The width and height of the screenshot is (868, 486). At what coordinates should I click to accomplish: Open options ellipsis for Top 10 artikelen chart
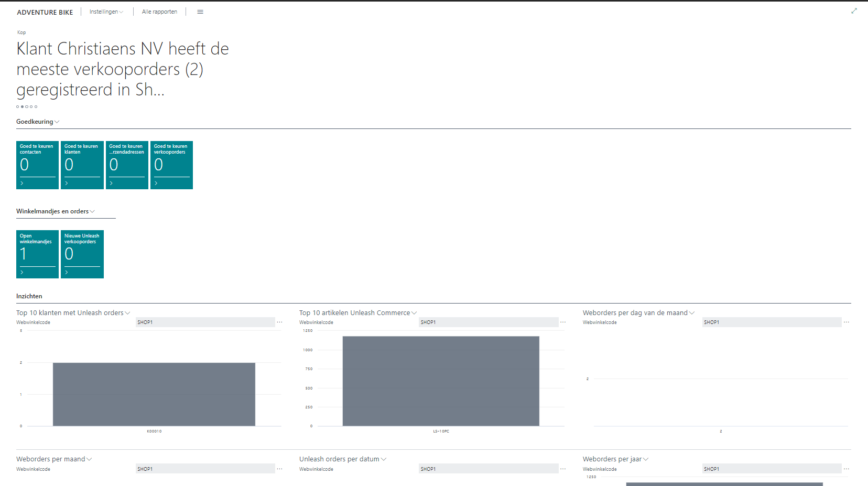tap(563, 322)
